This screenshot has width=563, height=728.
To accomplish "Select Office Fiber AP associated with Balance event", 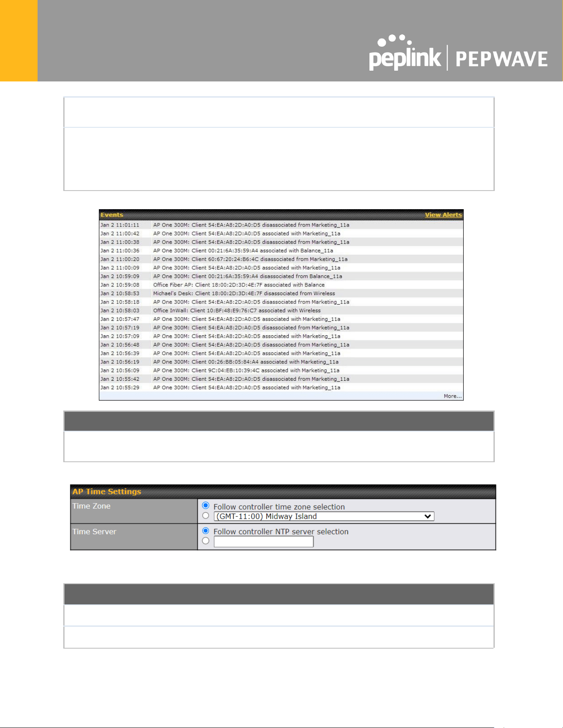I will [x=281, y=285].
